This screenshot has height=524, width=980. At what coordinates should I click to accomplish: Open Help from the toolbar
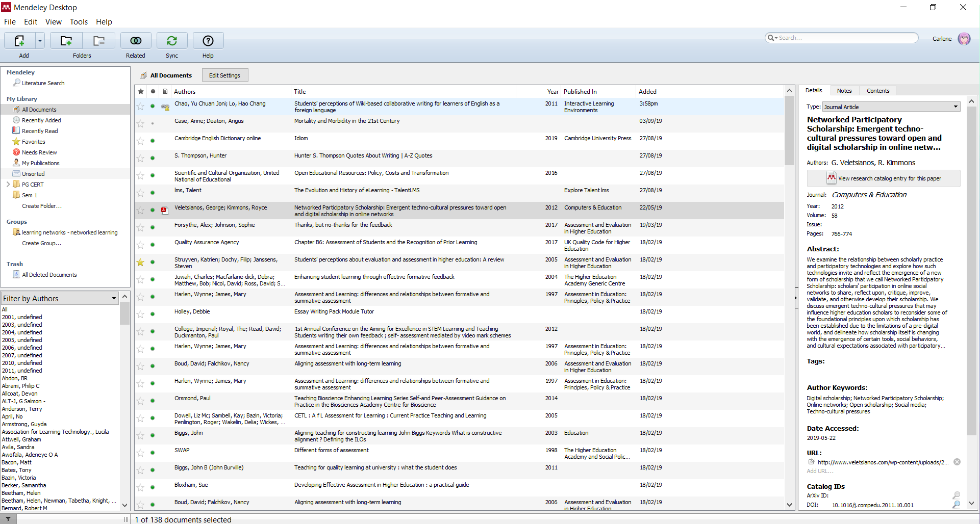point(208,41)
